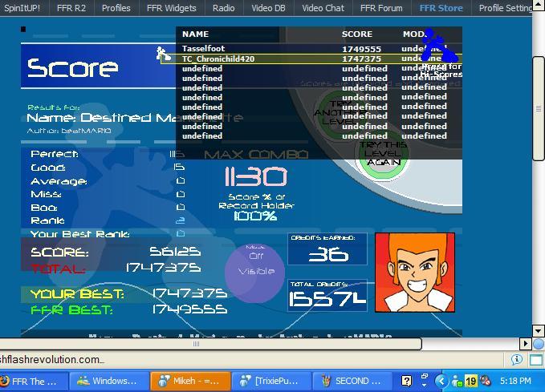545x392 pixels.
Task: Click the Try This Level Again button
Action: [x=384, y=154]
